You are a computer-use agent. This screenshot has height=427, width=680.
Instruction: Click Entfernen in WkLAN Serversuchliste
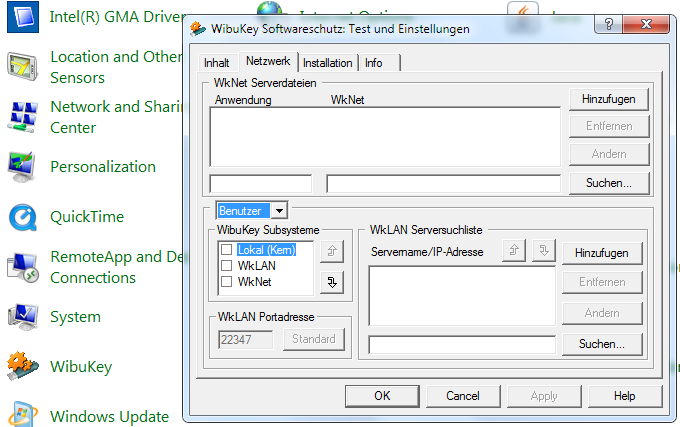pyautogui.click(x=602, y=282)
